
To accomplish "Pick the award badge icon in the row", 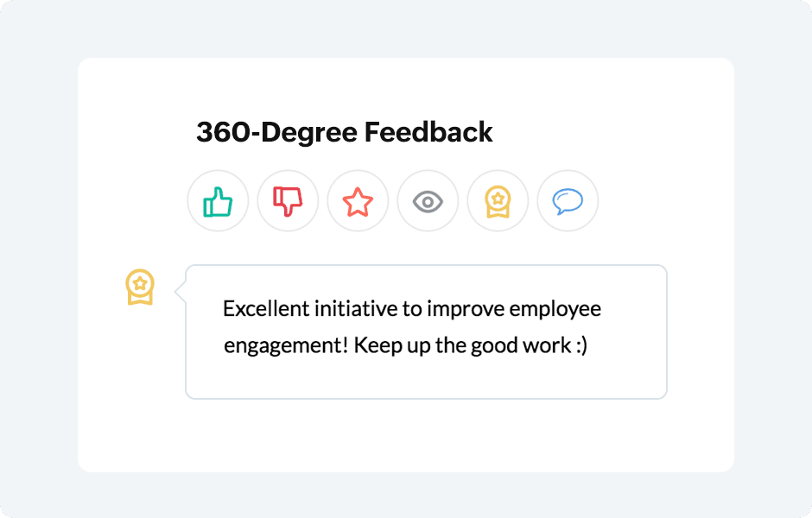I will pyautogui.click(x=498, y=202).
